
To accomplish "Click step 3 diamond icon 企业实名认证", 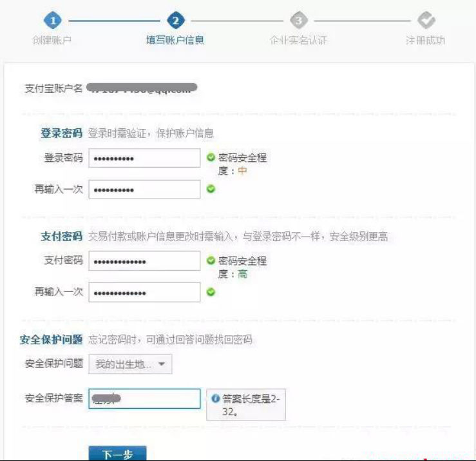I will point(299,21).
